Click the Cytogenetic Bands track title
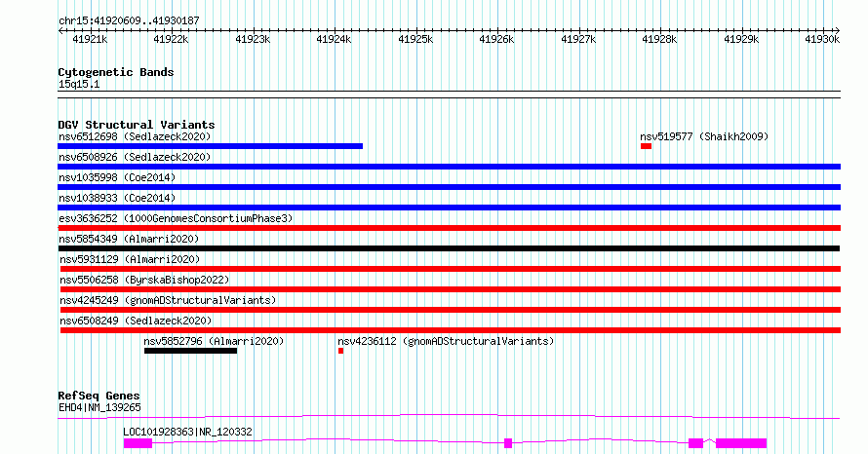868x454 pixels. click(x=116, y=72)
